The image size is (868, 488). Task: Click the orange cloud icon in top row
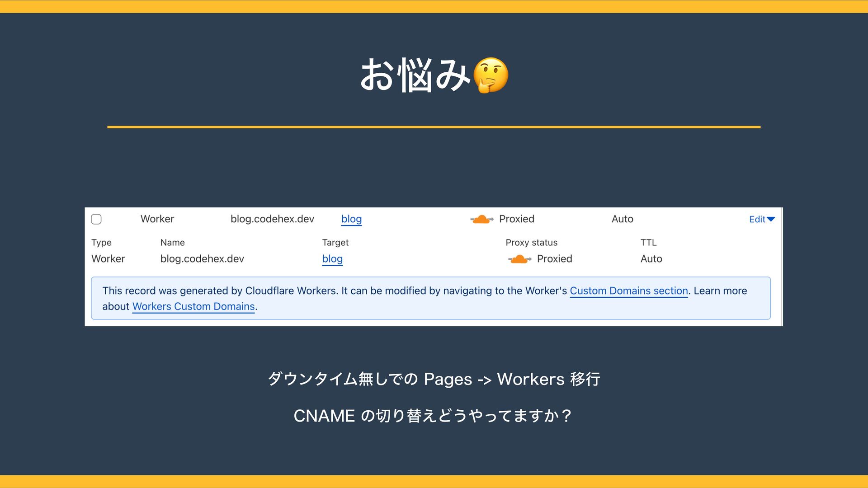(482, 219)
